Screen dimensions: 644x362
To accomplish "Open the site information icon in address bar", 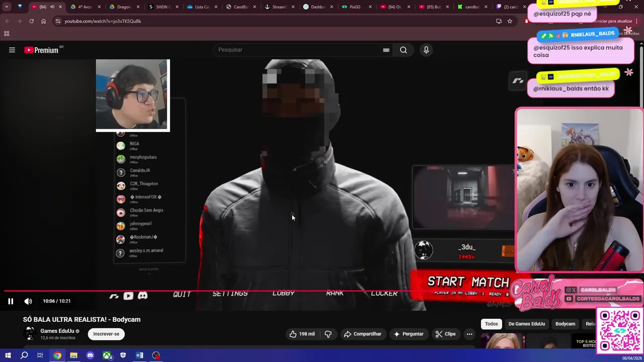I will [58, 21].
